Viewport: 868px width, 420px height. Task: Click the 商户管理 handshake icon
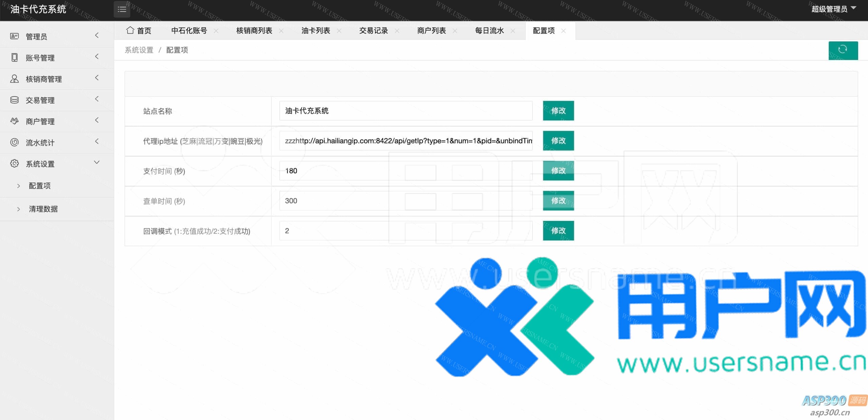tap(14, 121)
